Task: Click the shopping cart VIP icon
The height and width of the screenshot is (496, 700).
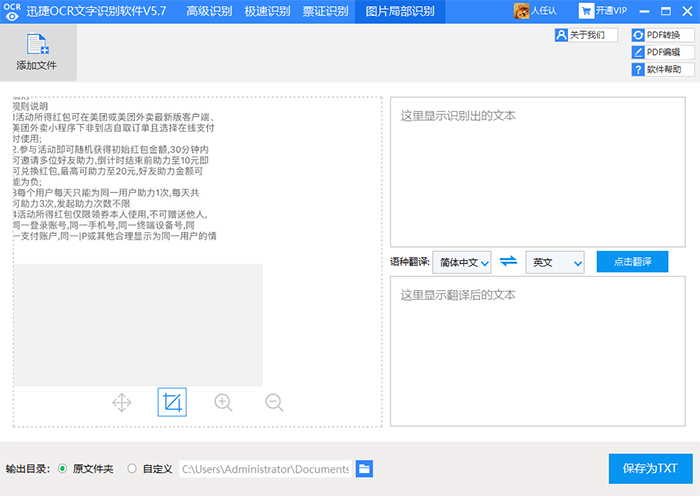Action: pos(586,11)
